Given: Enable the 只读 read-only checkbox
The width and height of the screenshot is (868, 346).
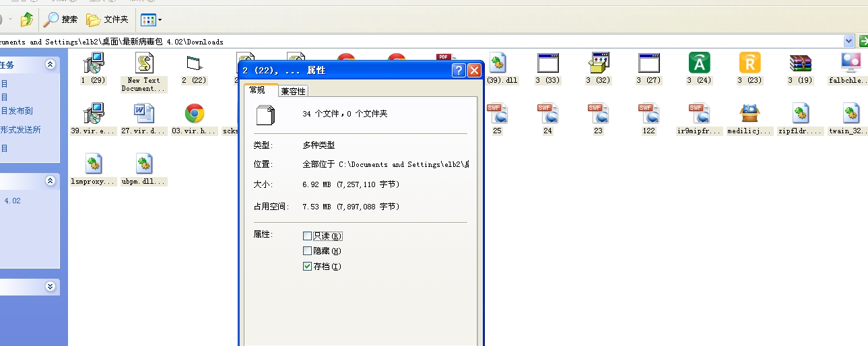Looking at the screenshot, I should (x=308, y=236).
